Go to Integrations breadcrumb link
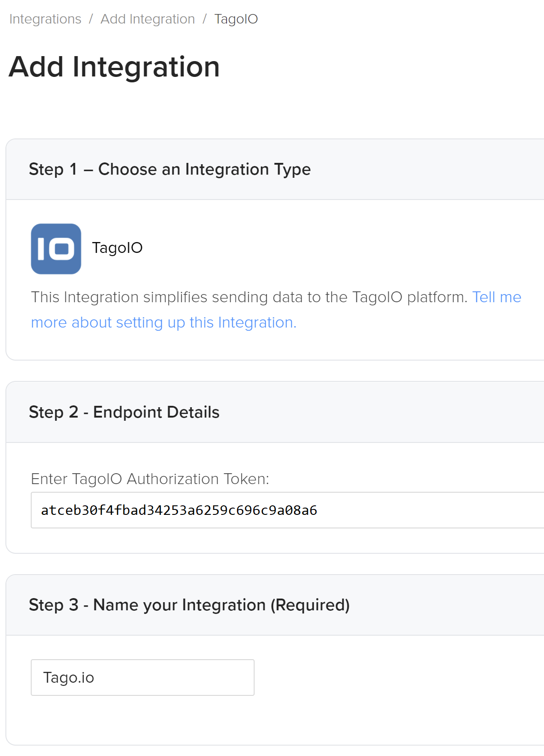Screen dimensions: 544x756 click(x=45, y=19)
